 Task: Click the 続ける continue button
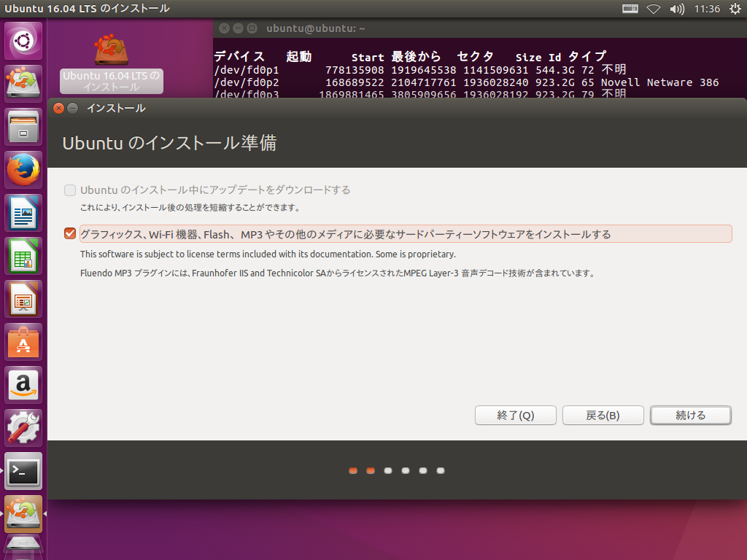pos(691,415)
